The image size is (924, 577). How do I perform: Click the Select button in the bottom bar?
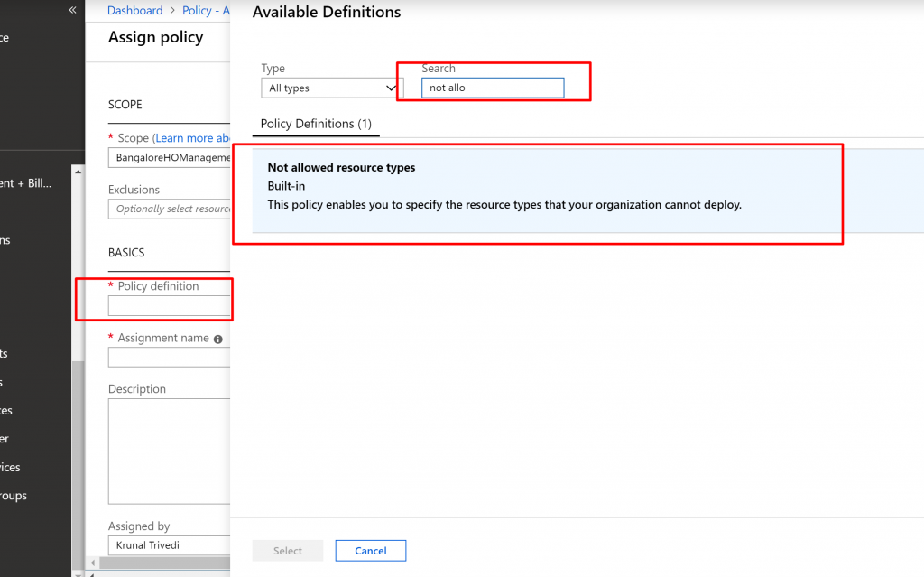click(288, 551)
